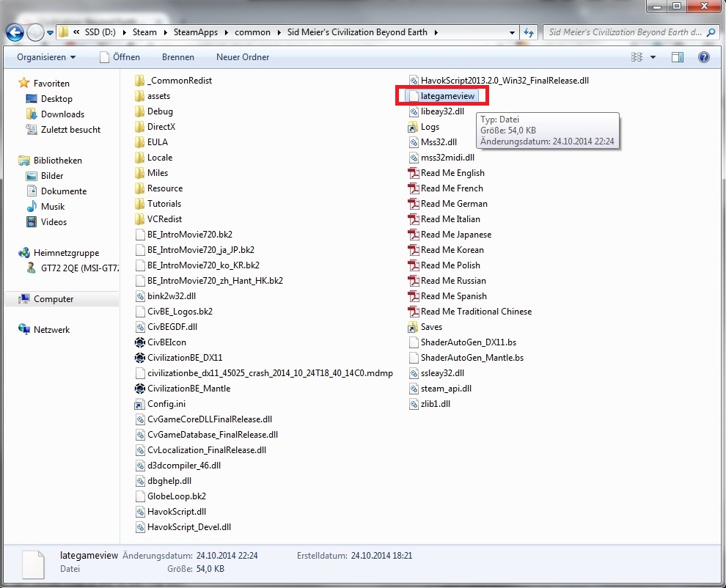Click the Steam breadcrumb segment
This screenshot has width=726, height=588.
click(144, 32)
